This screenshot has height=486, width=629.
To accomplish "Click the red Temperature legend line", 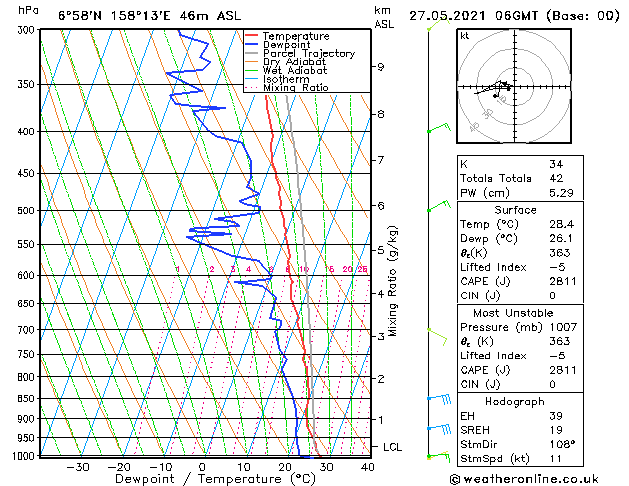I will pos(251,36).
